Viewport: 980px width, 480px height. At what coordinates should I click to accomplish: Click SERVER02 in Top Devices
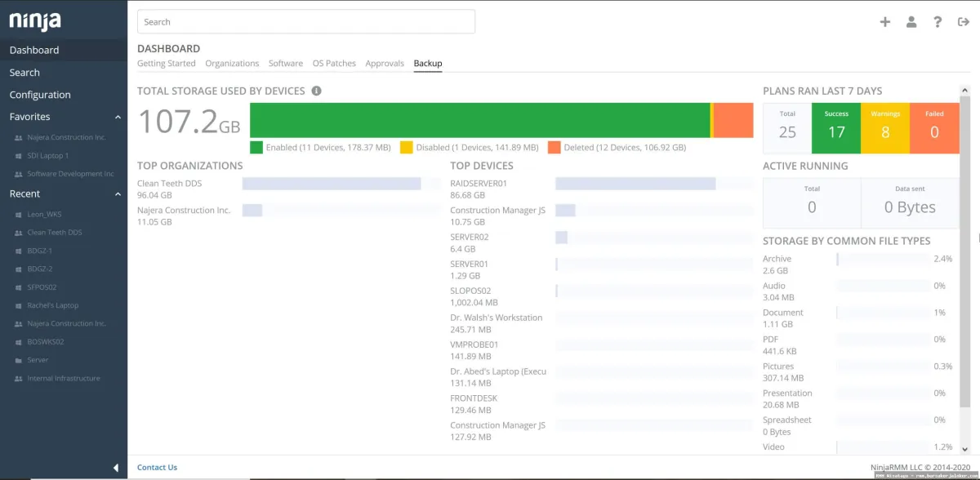pos(470,237)
